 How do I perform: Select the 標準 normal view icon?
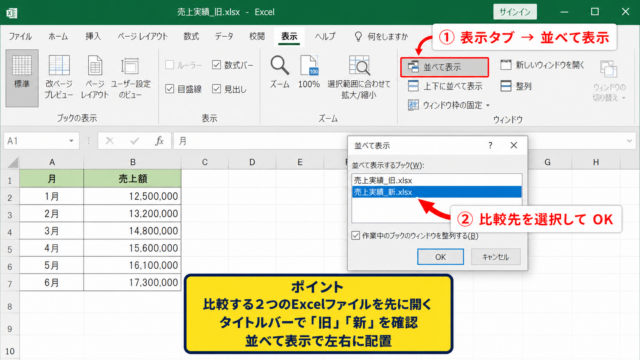point(22,78)
